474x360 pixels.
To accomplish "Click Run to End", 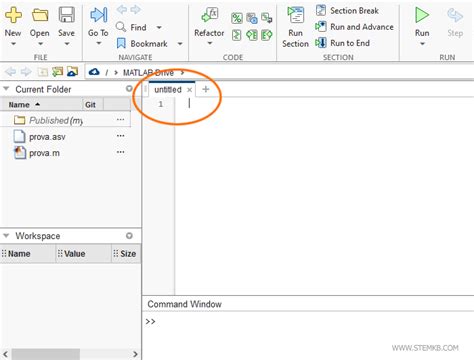I will pyautogui.click(x=343, y=43).
